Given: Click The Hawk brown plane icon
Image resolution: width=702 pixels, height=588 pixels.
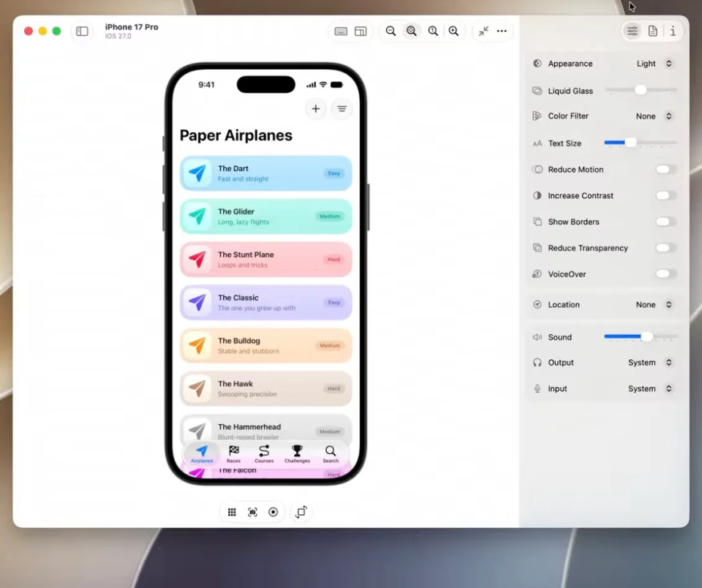Looking at the screenshot, I should [x=197, y=388].
